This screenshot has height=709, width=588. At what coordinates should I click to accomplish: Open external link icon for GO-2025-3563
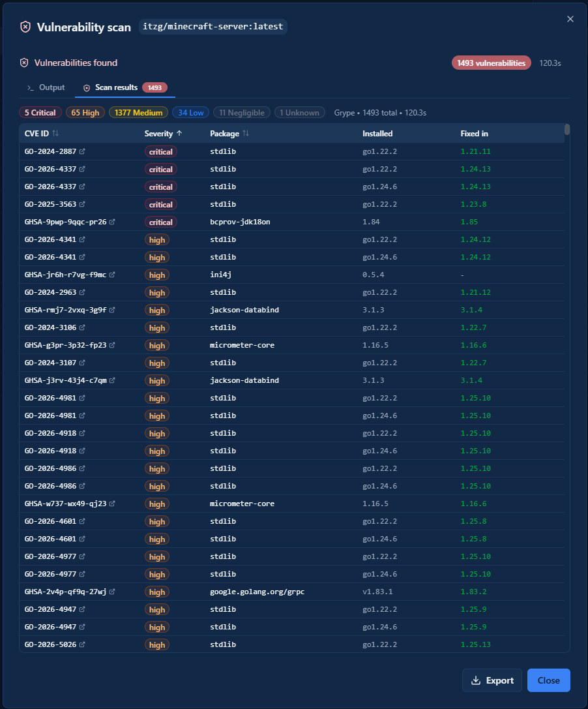click(x=82, y=204)
